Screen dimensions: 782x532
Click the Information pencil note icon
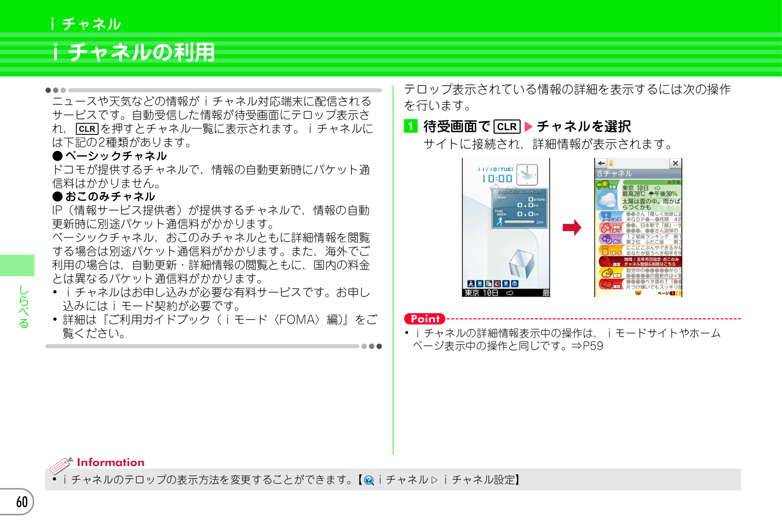pos(61,465)
